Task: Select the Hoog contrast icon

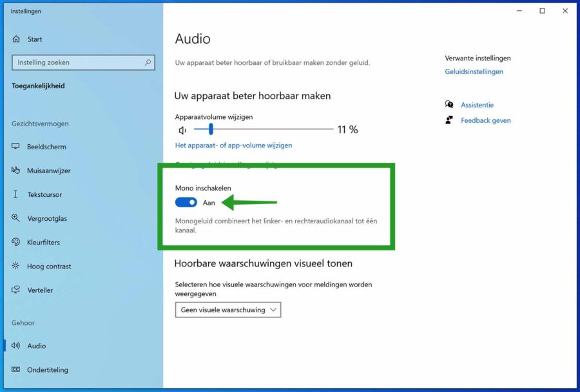Action: (x=15, y=266)
